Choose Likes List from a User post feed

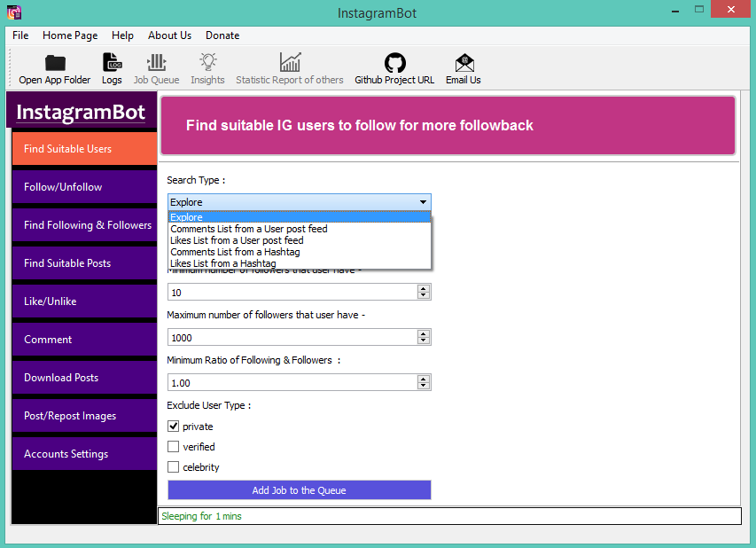pos(237,240)
